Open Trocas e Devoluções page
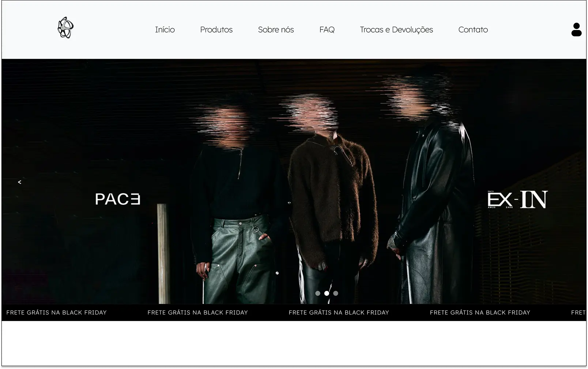This screenshot has width=588, height=369. [396, 30]
